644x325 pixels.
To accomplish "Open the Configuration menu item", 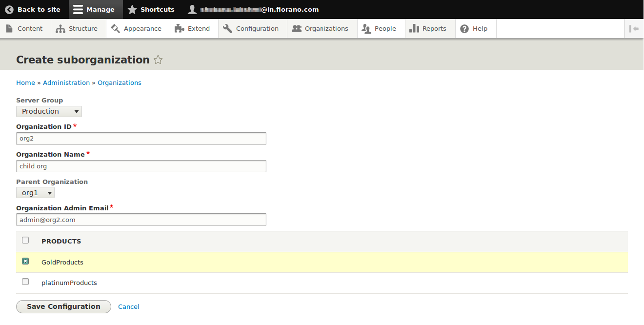I will click(x=251, y=29).
